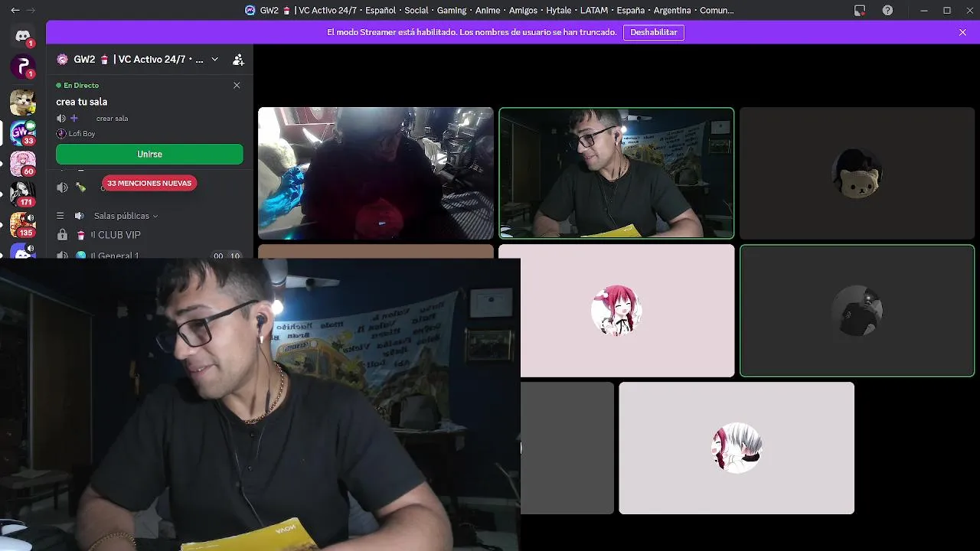Open the server with 171 mentions badge

click(x=23, y=194)
